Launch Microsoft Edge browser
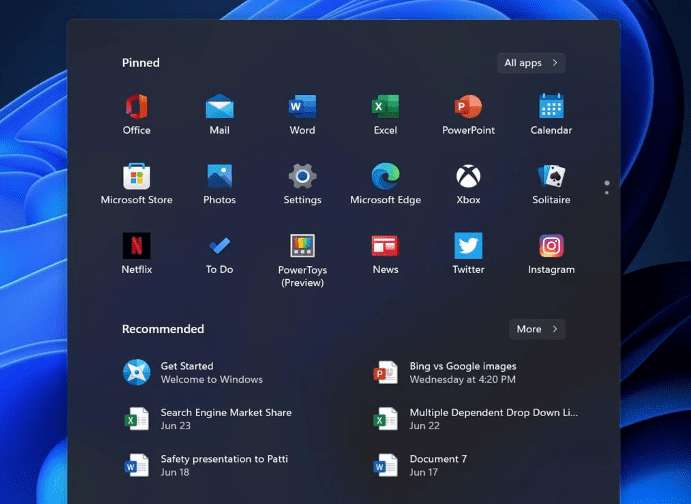 (385, 183)
